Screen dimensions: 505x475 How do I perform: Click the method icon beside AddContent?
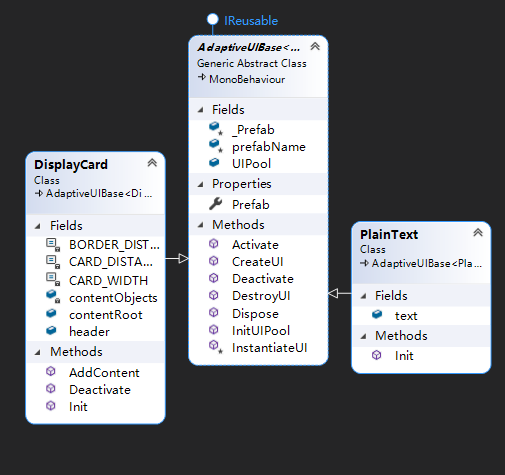tap(51, 371)
